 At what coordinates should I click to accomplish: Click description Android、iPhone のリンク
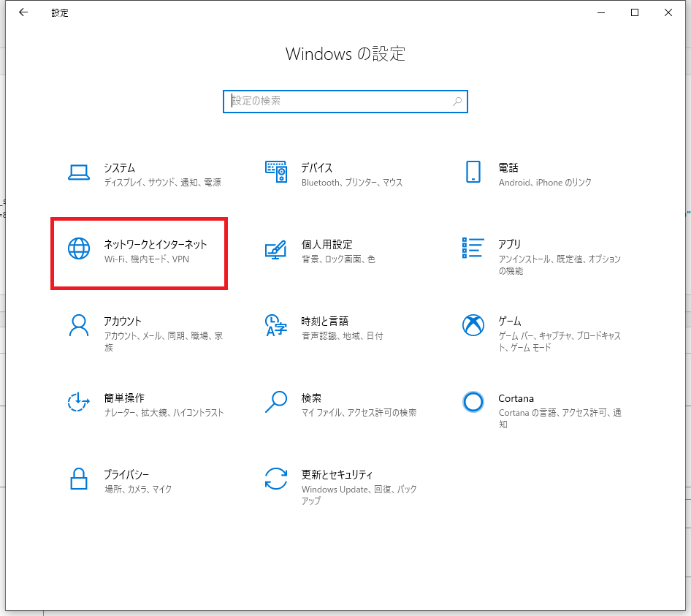[x=545, y=182]
